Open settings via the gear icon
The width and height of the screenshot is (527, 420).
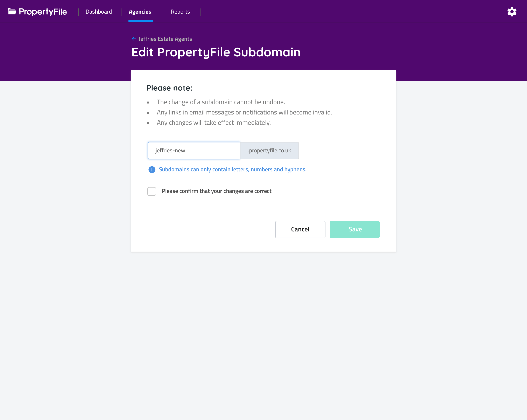(512, 12)
